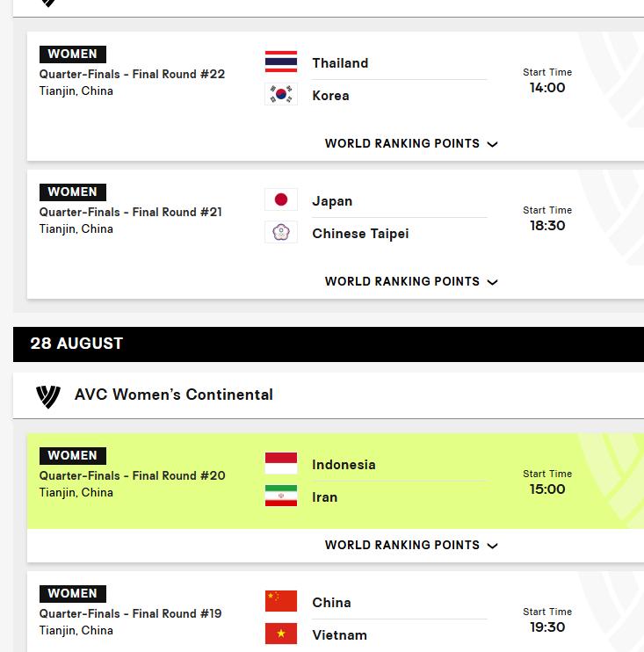Viewport: 644px width, 652px height.
Task: Click the Chinese Taipei flag icon
Action: 281,232
